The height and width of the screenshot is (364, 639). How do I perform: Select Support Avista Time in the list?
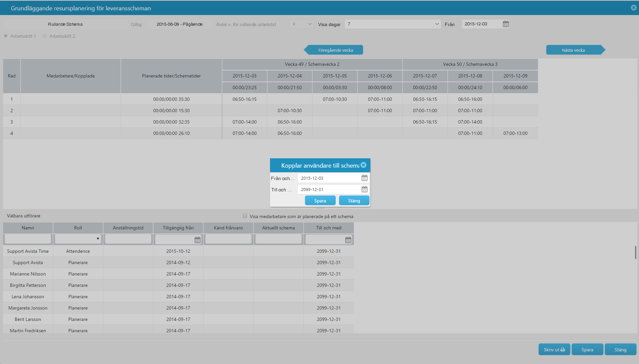tap(28, 251)
